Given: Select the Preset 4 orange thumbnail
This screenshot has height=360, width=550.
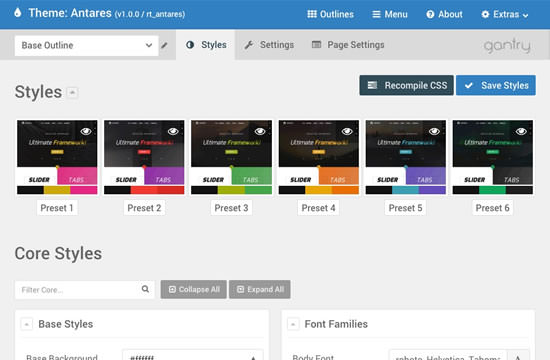Looking at the screenshot, I should pos(318,157).
